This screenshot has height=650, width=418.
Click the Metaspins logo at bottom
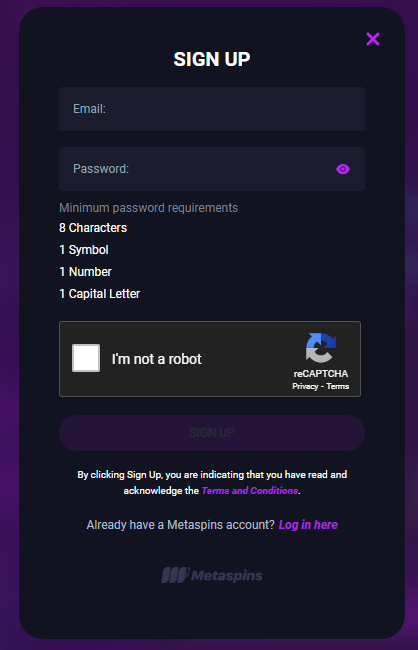pyautogui.click(x=212, y=575)
